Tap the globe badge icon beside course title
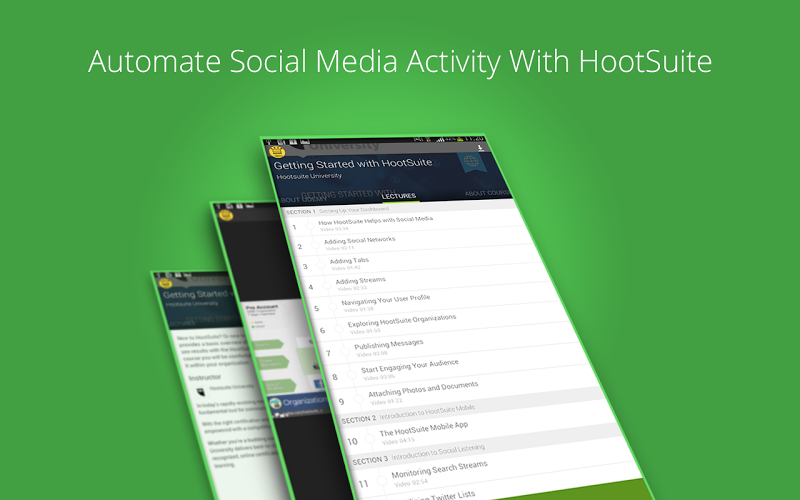This screenshot has width=800, height=500. [x=471, y=162]
